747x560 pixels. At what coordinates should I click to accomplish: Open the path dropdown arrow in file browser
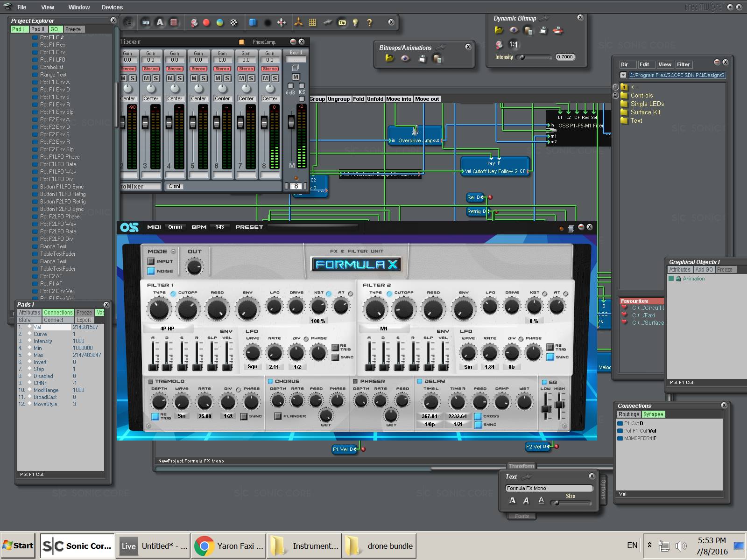pyautogui.click(x=623, y=75)
